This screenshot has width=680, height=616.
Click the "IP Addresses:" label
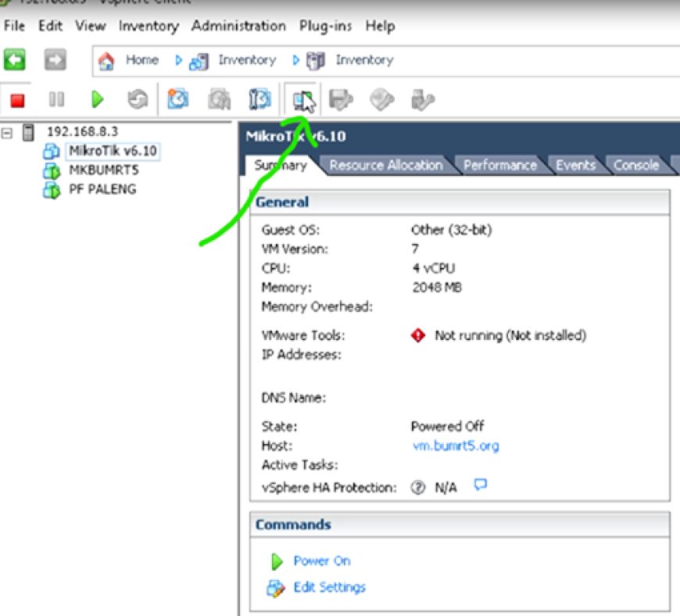coord(302,355)
